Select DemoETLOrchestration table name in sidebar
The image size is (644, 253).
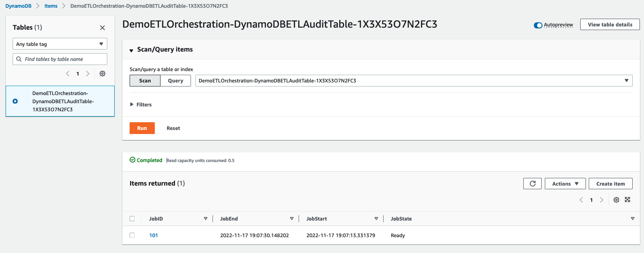[63, 101]
